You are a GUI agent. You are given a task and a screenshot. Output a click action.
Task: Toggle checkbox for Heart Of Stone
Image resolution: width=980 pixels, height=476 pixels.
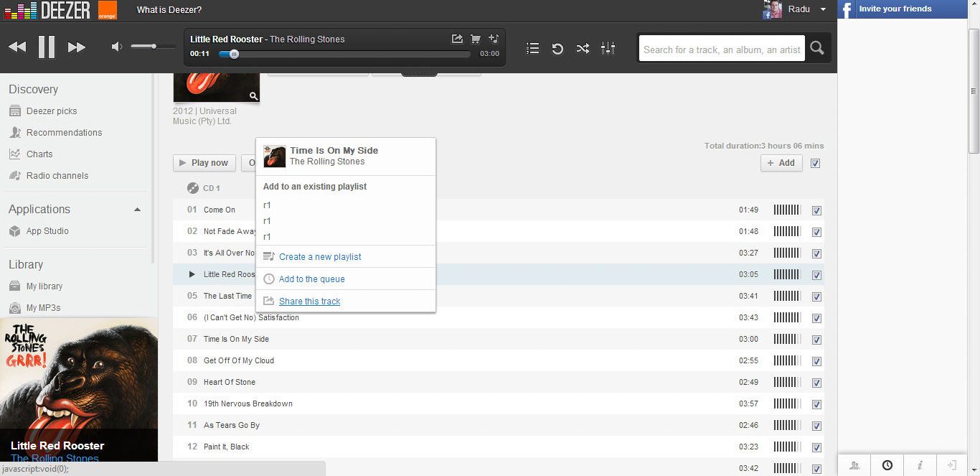(816, 383)
